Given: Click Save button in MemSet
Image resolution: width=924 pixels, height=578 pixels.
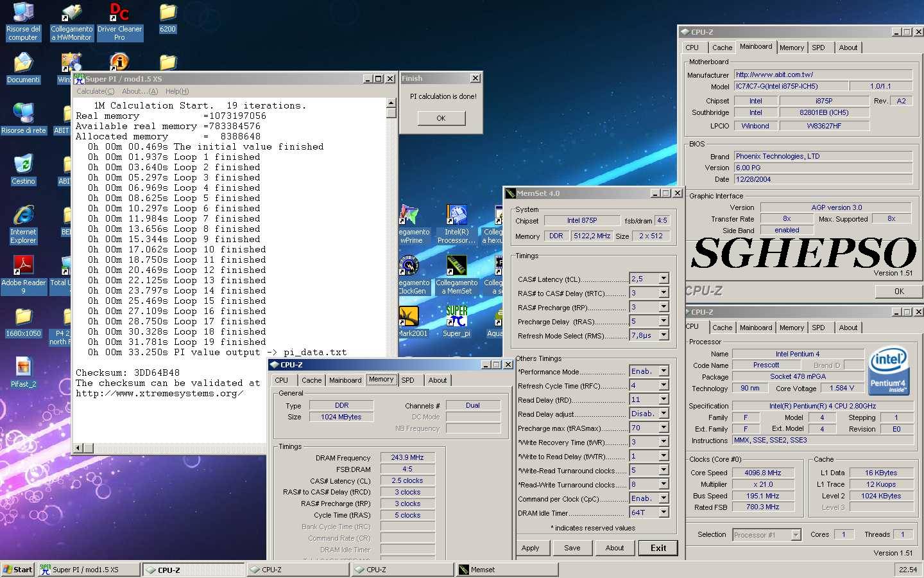Looking at the screenshot, I should point(572,548).
